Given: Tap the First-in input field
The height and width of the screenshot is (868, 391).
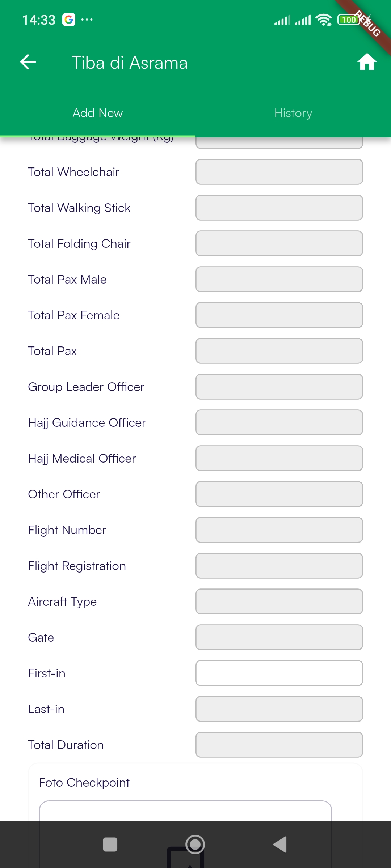Looking at the screenshot, I should [279, 673].
